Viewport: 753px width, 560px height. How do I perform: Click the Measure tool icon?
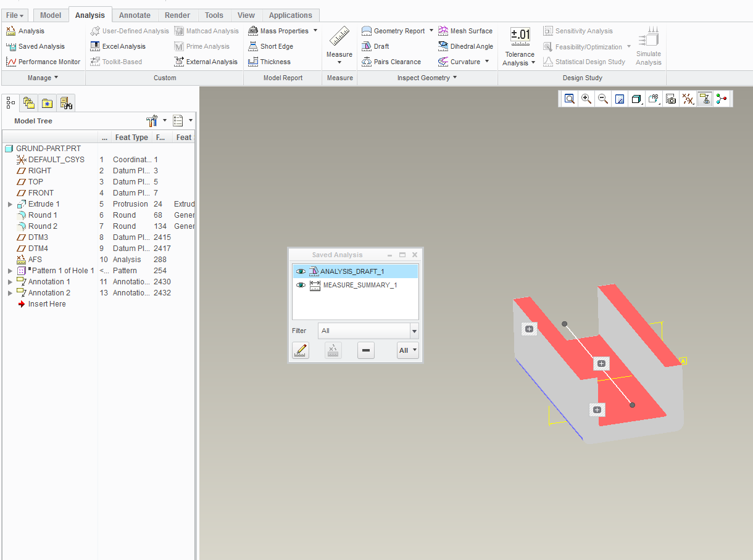point(339,37)
